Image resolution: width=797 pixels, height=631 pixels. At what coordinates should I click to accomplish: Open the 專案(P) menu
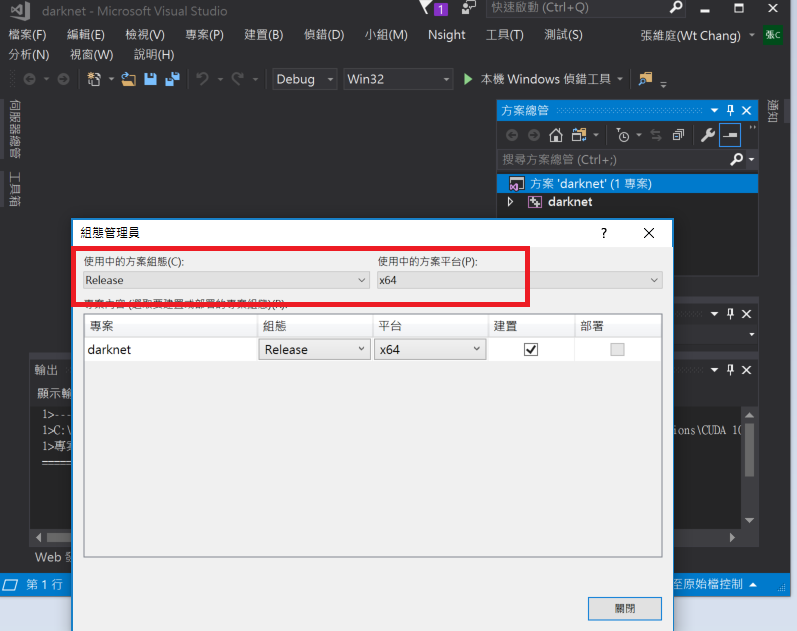pos(204,35)
